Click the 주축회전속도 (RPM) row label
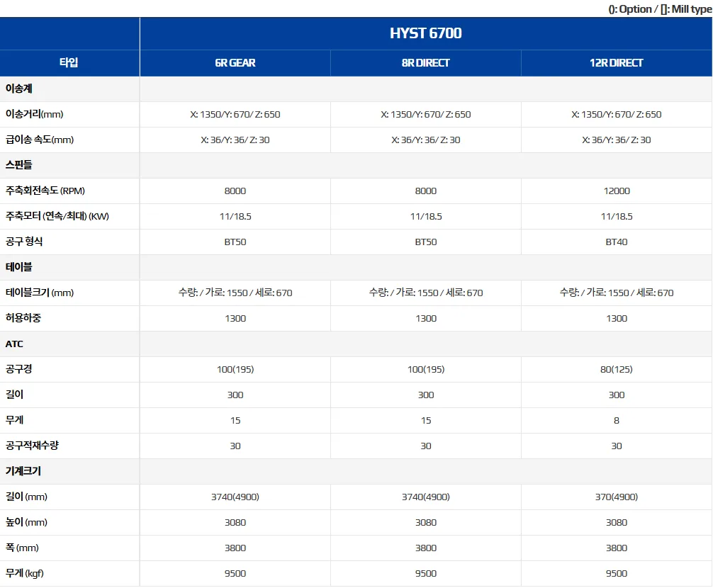 pyautogui.click(x=45, y=191)
